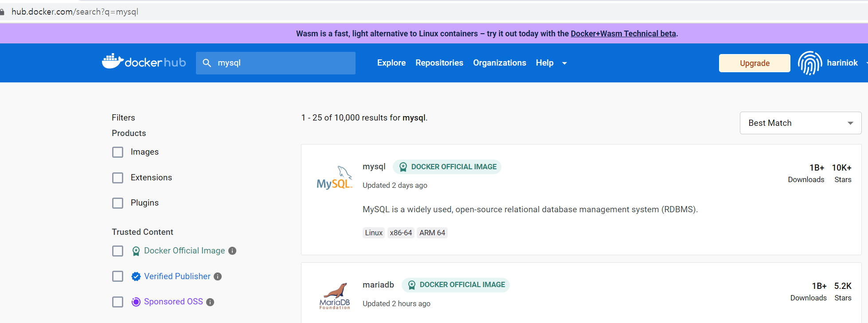Open the Explore menu item
Viewport: 868px width, 323px height.
(391, 63)
